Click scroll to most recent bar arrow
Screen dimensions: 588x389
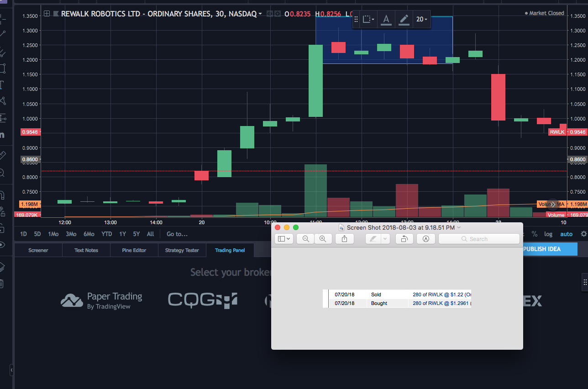click(553, 205)
